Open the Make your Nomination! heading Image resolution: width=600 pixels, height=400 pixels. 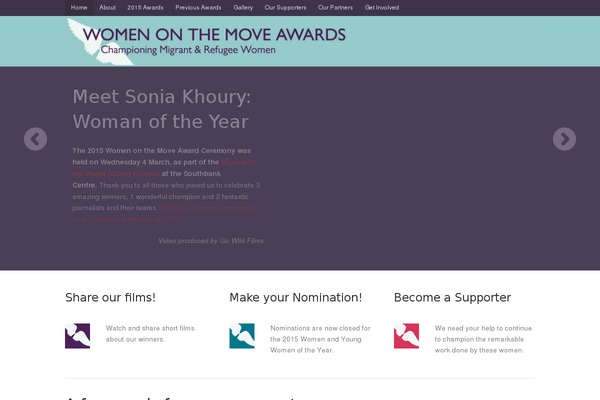(295, 297)
